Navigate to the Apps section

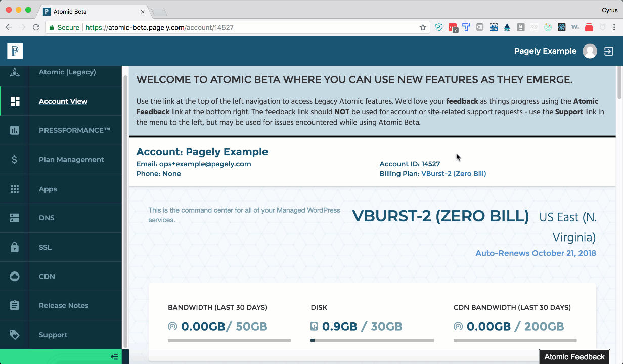pyautogui.click(x=48, y=189)
